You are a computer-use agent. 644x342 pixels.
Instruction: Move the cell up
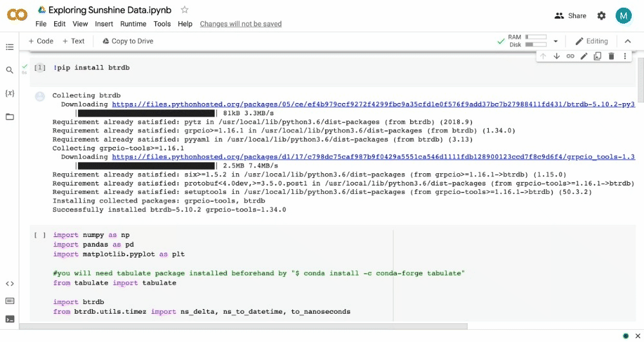coord(543,56)
